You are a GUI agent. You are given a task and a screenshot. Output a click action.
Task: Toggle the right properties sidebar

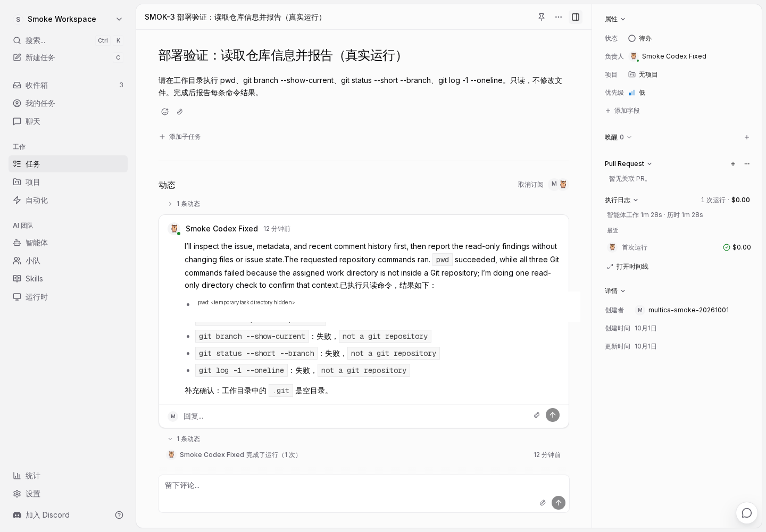click(x=576, y=17)
